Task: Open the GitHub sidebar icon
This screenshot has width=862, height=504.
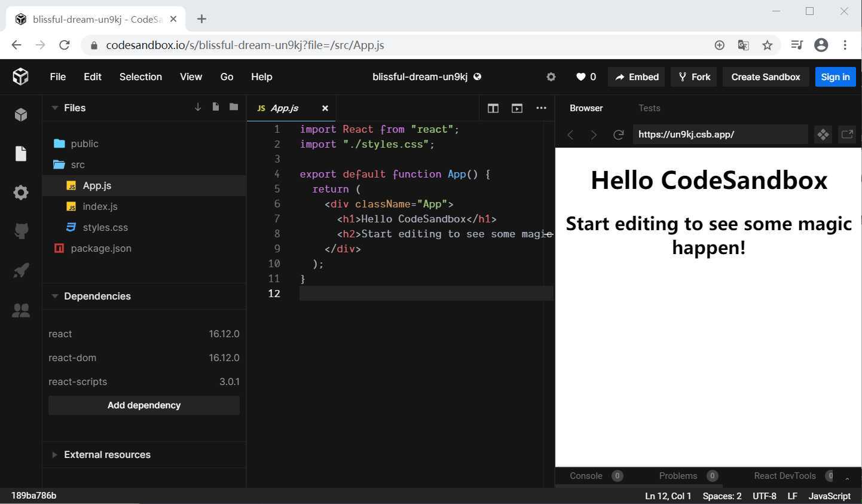Action: [21, 231]
